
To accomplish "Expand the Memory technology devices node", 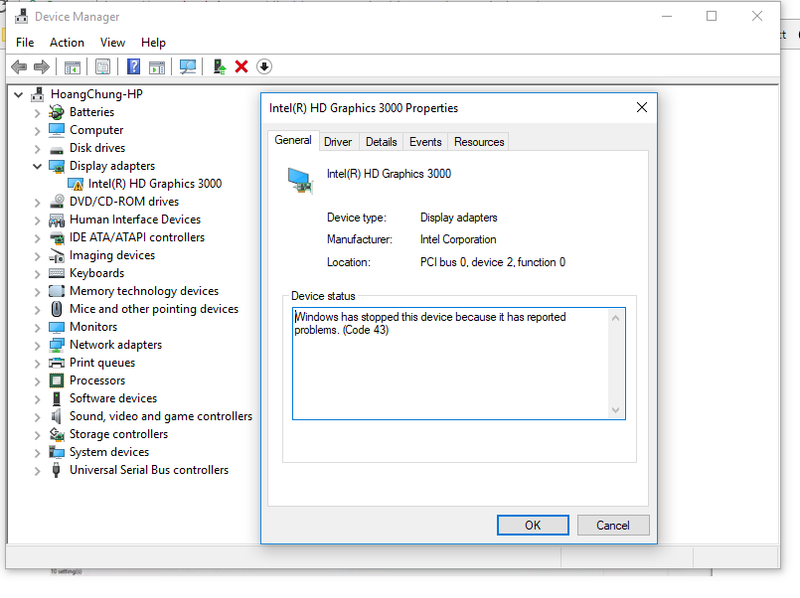I will pyautogui.click(x=37, y=291).
